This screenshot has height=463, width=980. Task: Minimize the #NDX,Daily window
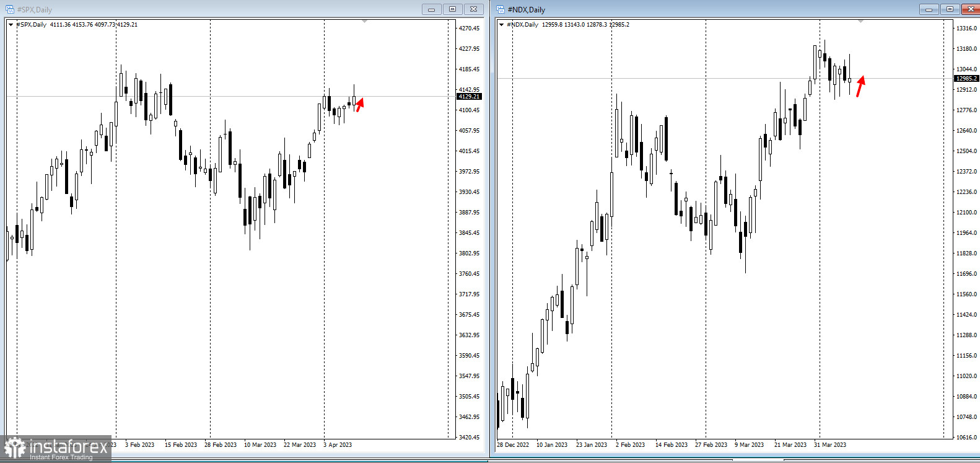coord(929,9)
